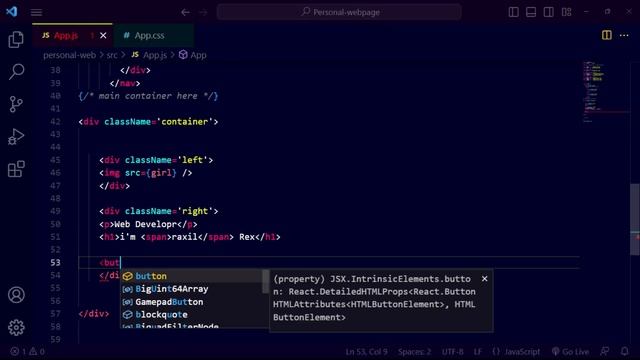Open the Explorer view in activity bar
This screenshot has height=360, width=640.
[16, 40]
